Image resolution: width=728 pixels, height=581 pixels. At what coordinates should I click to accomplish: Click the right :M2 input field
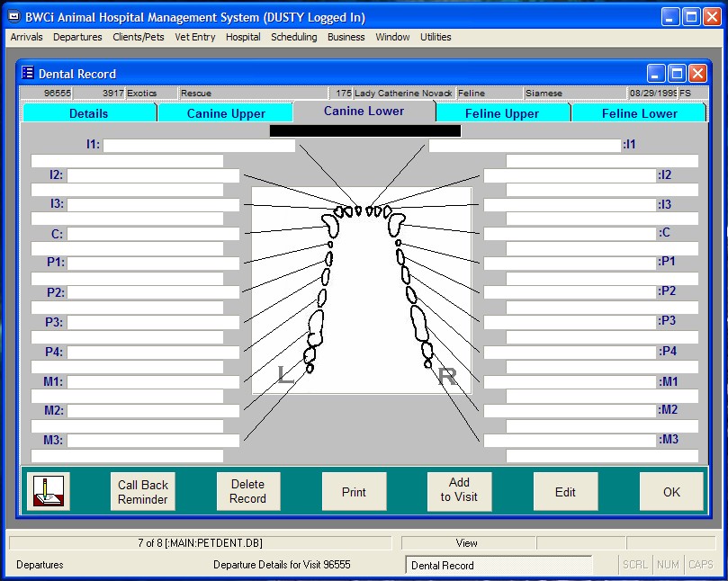click(570, 411)
